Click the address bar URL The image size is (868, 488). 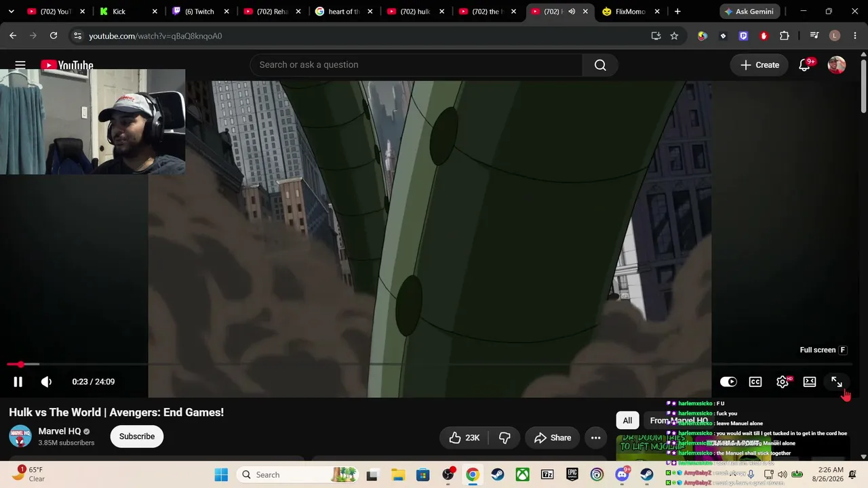pyautogui.click(x=155, y=36)
